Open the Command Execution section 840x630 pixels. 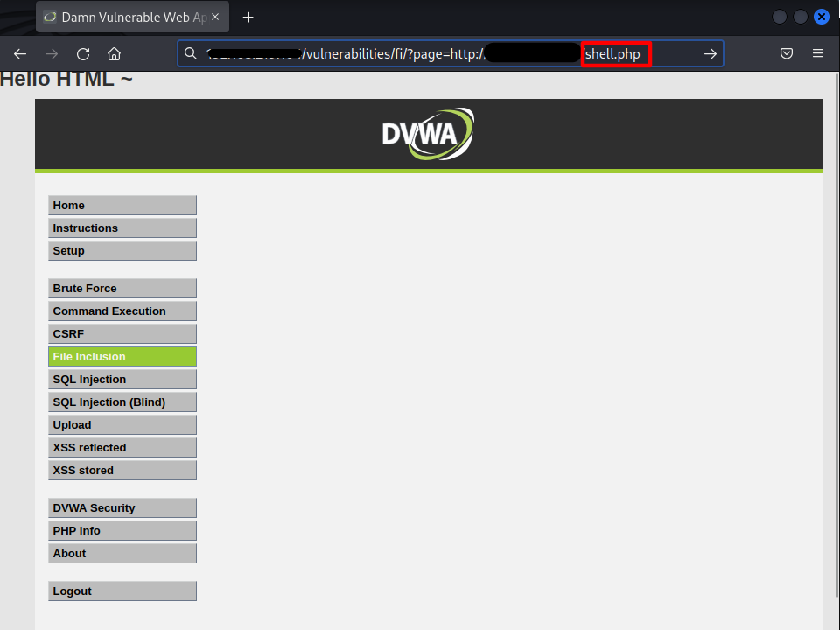coord(122,311)
